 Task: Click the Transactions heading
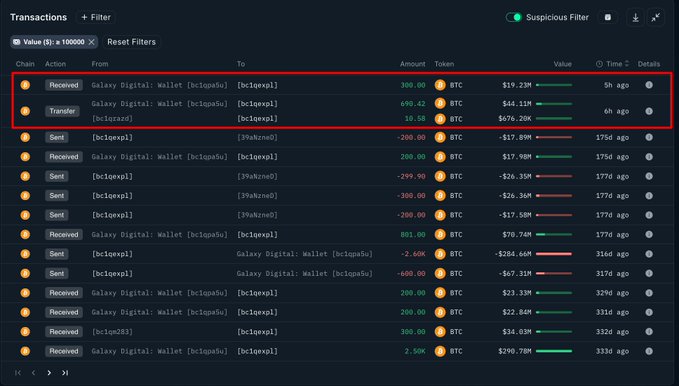tap(39, 17)
